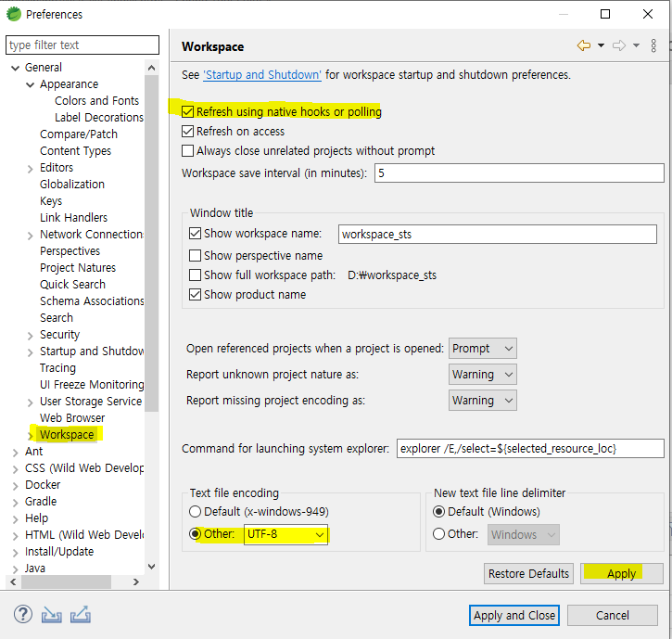Select Content Types preference page
Viewport: 672px width, 639px height.
pos(75,150)
